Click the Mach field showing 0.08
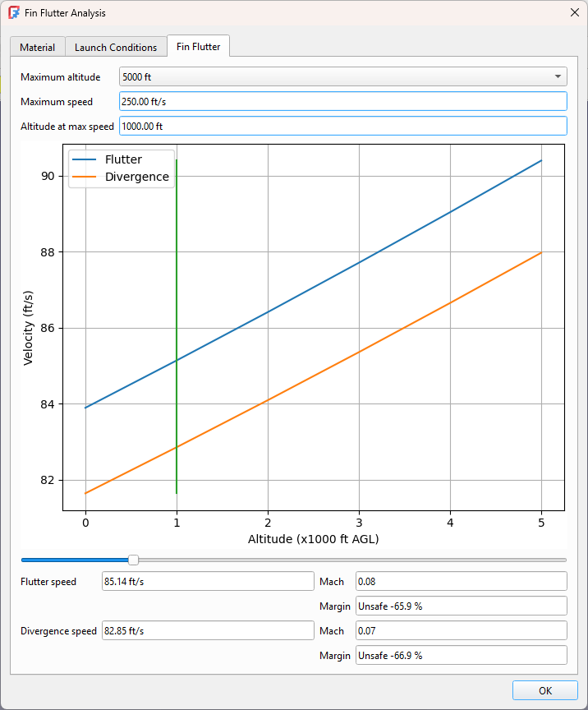This screenshot has height=710, width=588. pyautogui.click(x=461, y=581)
